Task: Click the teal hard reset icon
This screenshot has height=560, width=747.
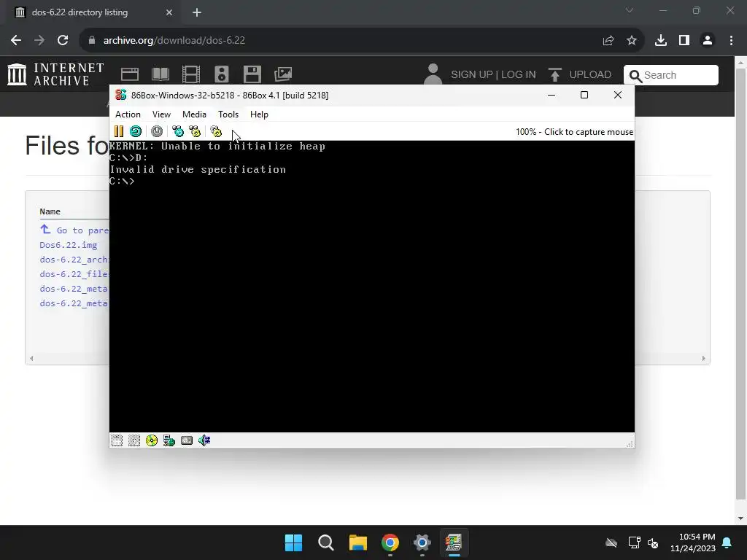Action: [x=136, y=131]
